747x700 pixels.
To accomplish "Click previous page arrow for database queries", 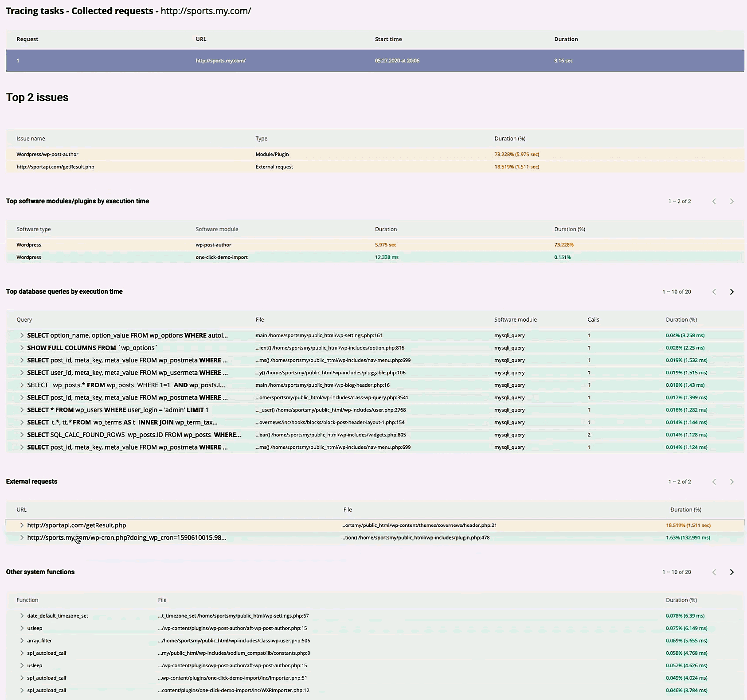I will click(714, 292).
